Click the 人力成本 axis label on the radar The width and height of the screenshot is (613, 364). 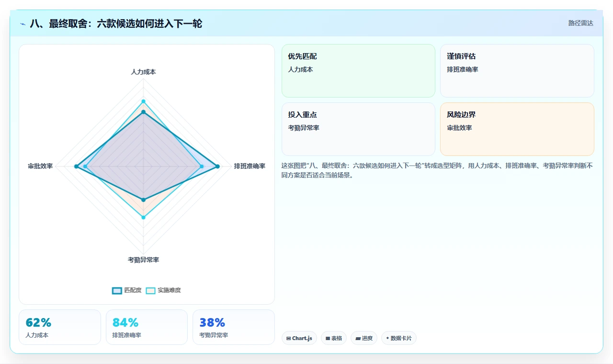(143, 72)
